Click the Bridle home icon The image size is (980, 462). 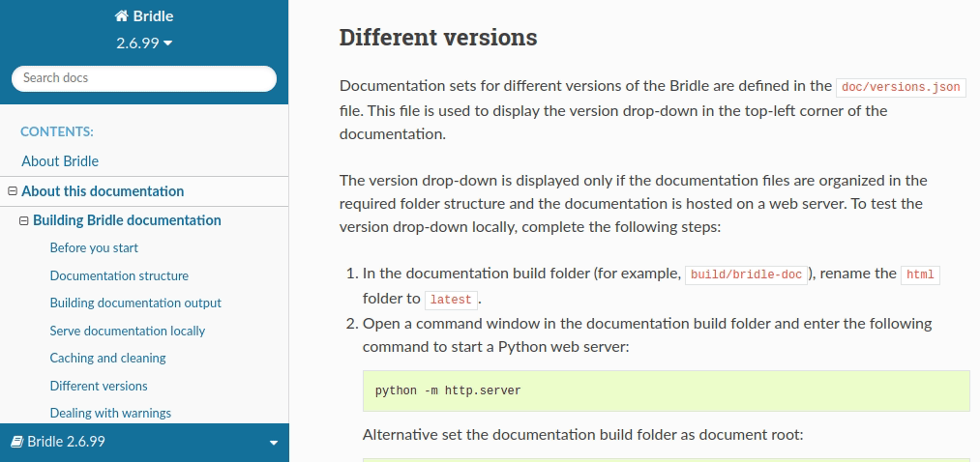[x=121, y=16]
